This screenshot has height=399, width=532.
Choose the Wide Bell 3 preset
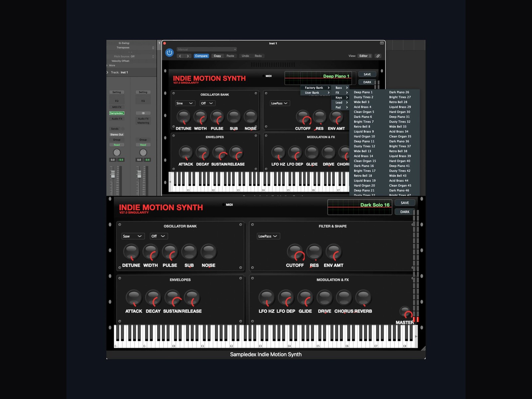361,102
